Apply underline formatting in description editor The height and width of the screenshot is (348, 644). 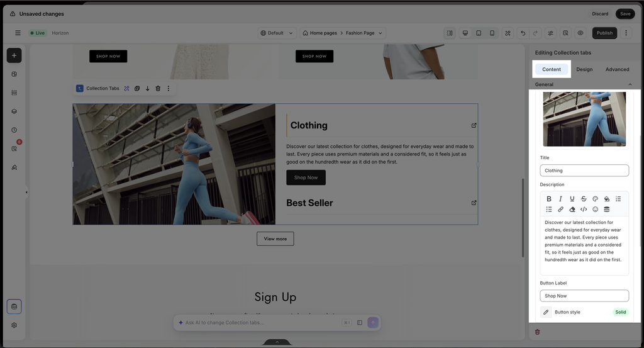click(x=572, y=199)
